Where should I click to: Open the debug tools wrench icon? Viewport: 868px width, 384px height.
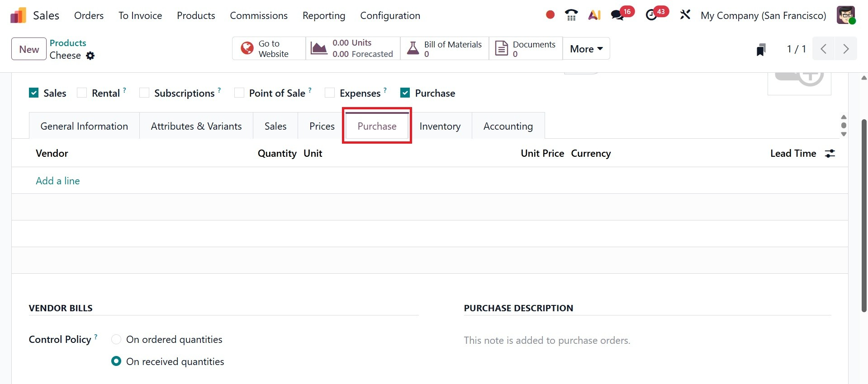pos(685,15)
